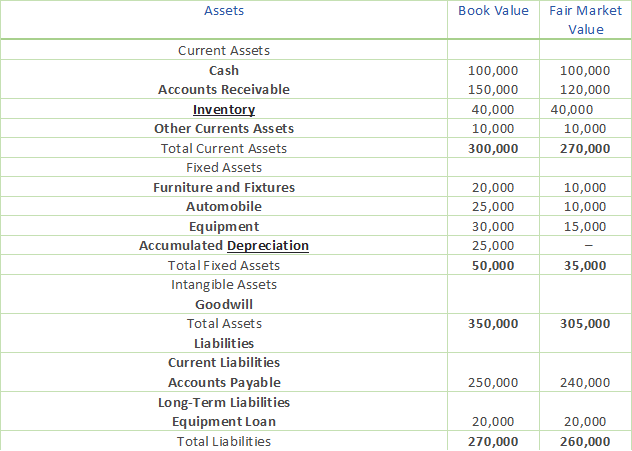Click the Accounts Receivable label
The height and width of the screenshot is (451, 632).
pyautogui.click(x=224, y=90)
